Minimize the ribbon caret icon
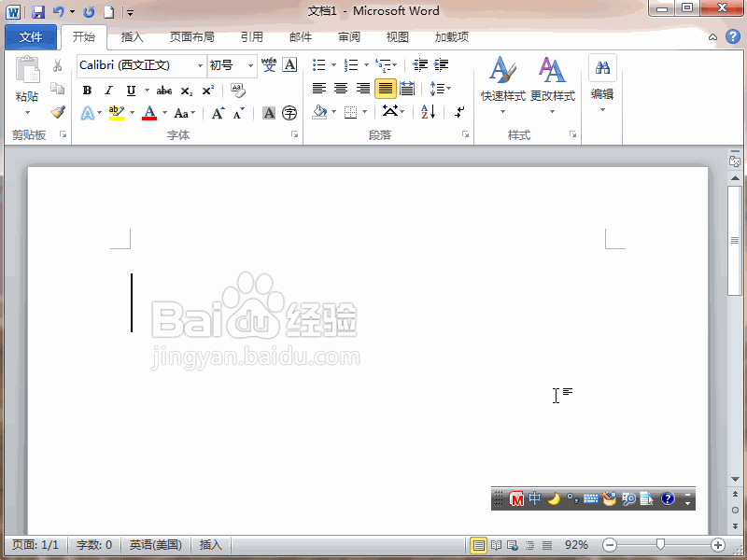This screenshot has height=560, width=747. pos(712,37)
